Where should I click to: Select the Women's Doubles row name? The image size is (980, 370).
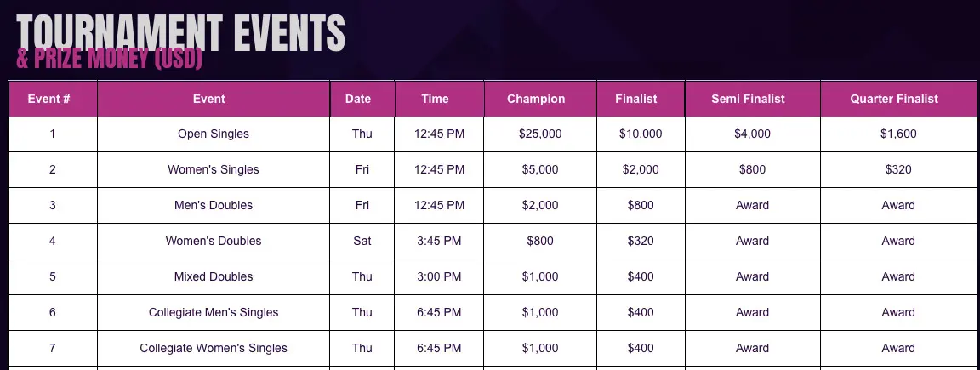(214, 242)
